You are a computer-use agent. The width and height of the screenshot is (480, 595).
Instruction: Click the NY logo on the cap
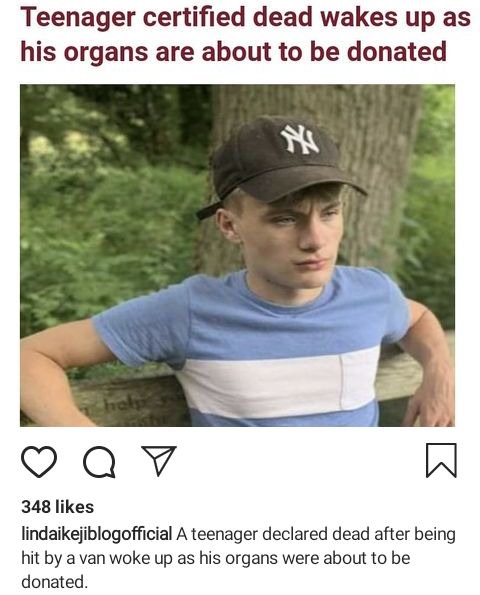point(300,139)
